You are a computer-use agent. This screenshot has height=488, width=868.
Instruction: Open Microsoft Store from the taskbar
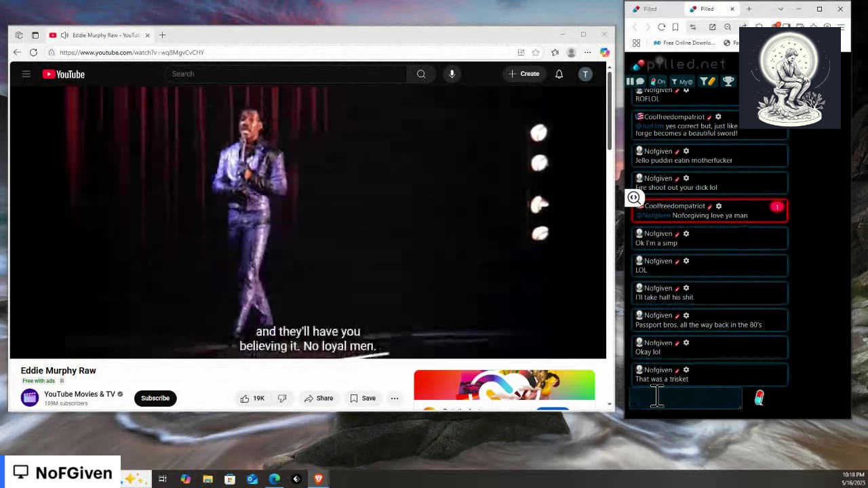[230, 479]
